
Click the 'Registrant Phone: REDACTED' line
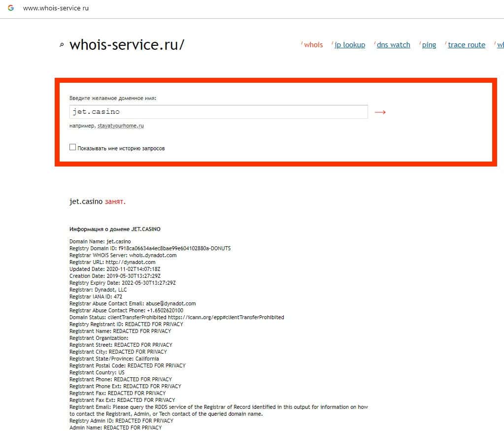coord(121,380)
